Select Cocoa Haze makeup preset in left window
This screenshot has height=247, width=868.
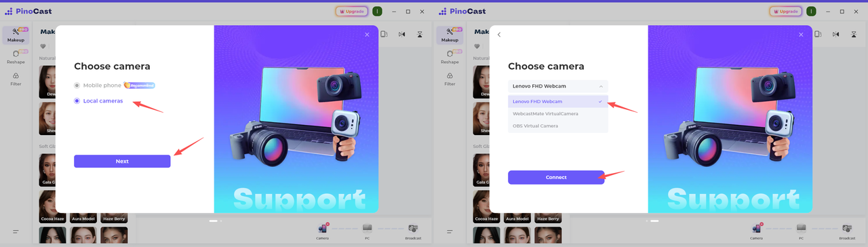(52, 207)
